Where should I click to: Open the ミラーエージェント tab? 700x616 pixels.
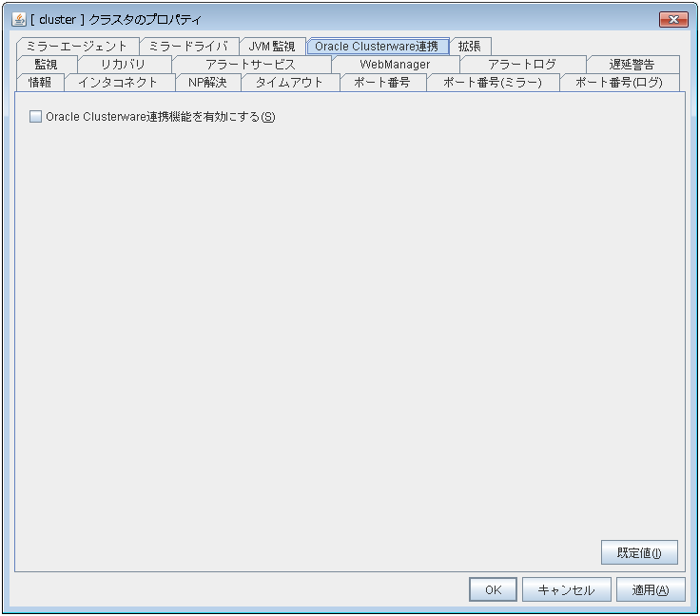point(77,47)
